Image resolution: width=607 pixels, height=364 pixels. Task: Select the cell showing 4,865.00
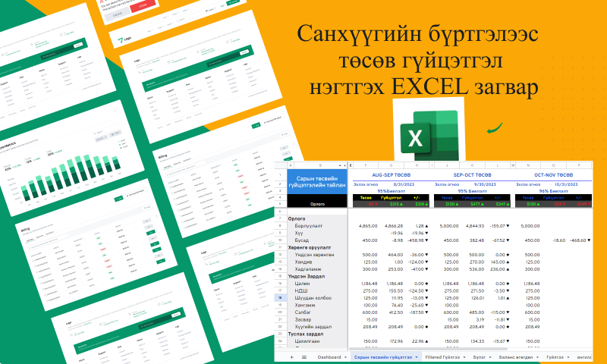pos(368,226)
